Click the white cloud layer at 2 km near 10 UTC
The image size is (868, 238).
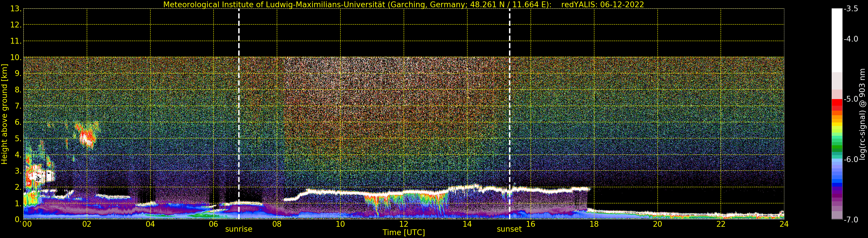pos(340,193)
